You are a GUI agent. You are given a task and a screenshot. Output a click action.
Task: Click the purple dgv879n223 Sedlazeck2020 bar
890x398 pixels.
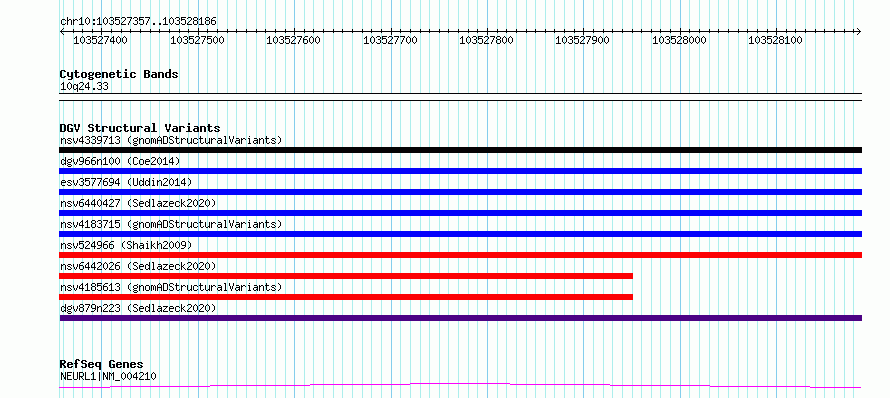tap(460, 318)
